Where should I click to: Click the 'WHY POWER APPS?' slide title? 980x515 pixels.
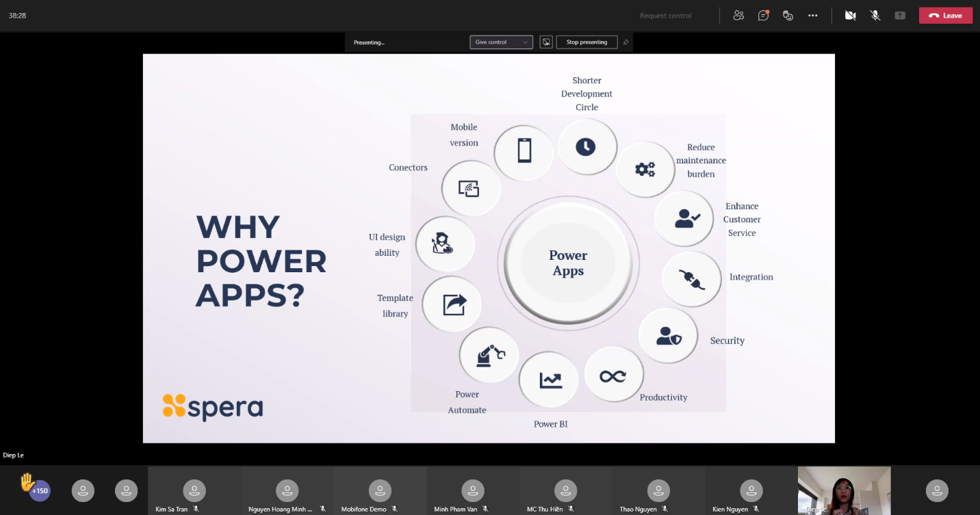261,261
